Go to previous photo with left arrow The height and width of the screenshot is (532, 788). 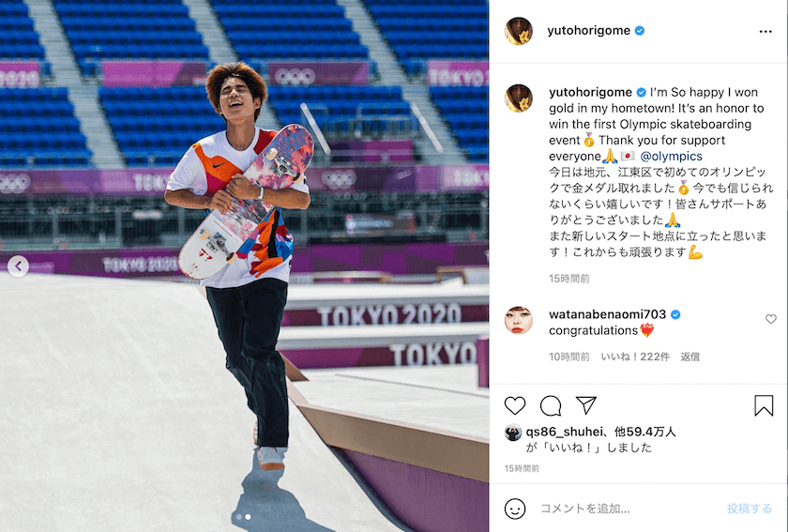(18, 266)
